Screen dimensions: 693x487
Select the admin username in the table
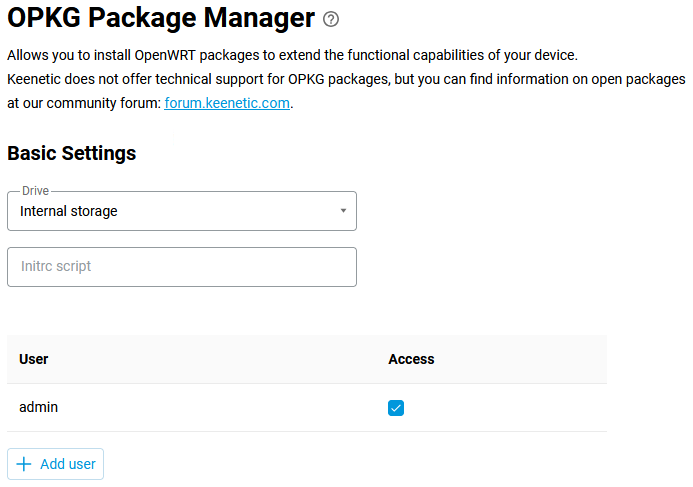(x=39, y=407)
